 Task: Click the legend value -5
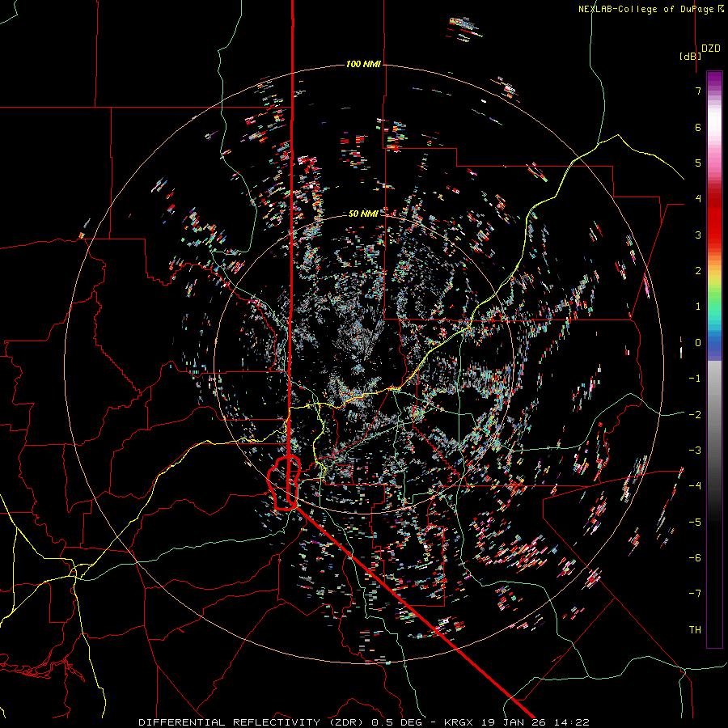(x=695, y=522)
